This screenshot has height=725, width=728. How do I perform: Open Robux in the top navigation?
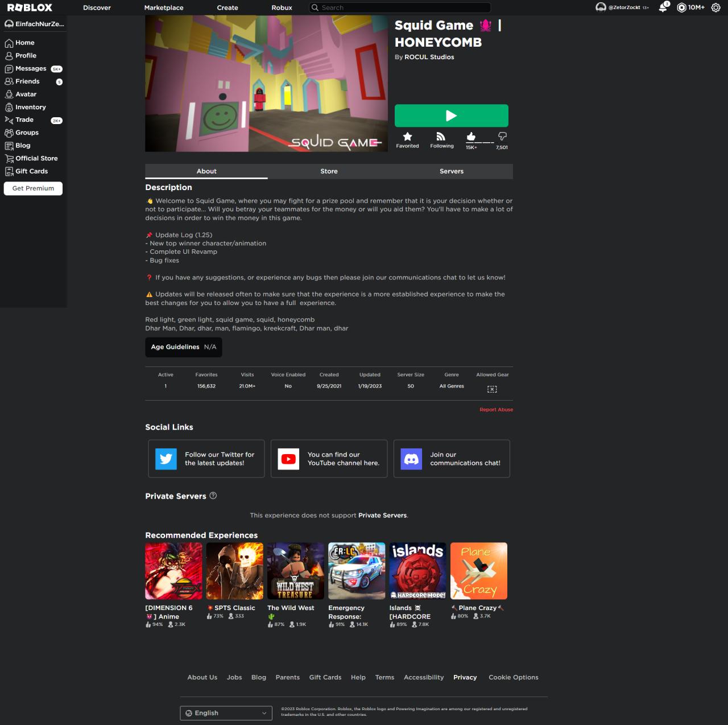tap(282, 7)
